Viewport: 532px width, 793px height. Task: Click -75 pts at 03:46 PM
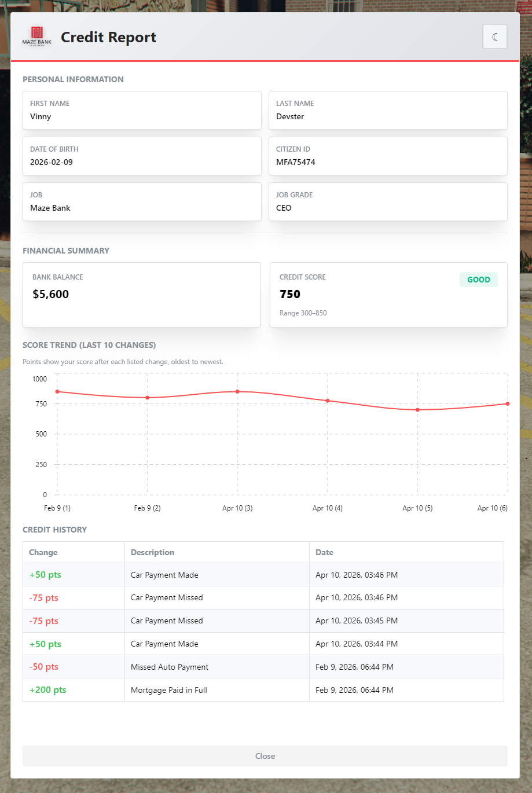pos(44,598)
